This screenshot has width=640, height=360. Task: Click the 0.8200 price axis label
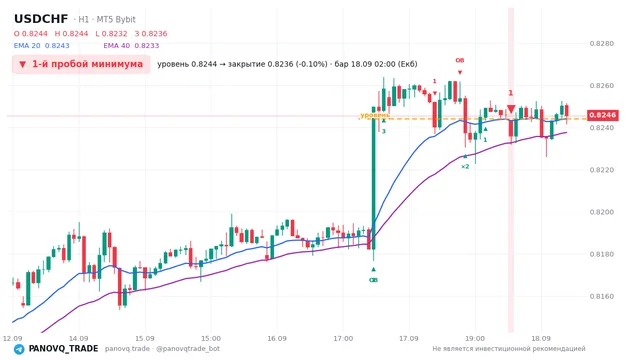point(602,212)
